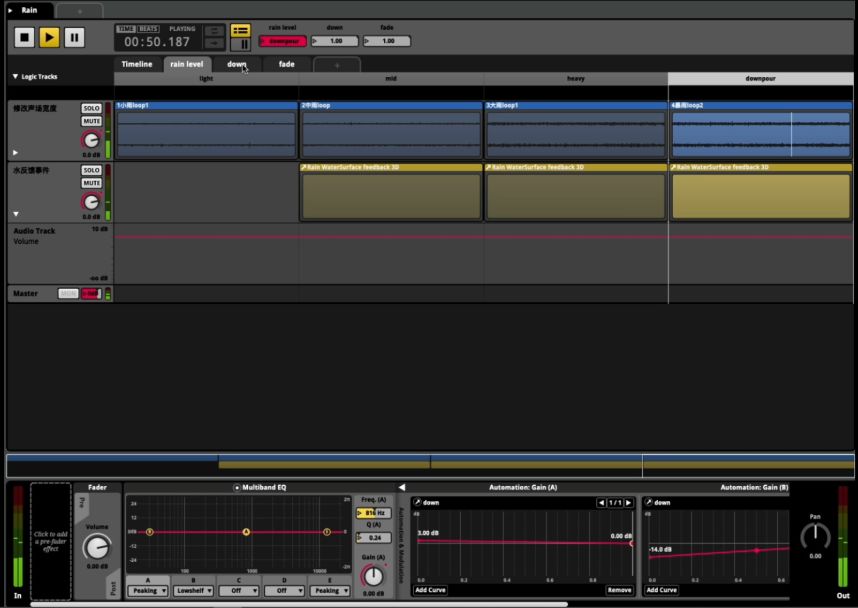
Task: Stop playback with the Stop button
Action: [24, 38]
